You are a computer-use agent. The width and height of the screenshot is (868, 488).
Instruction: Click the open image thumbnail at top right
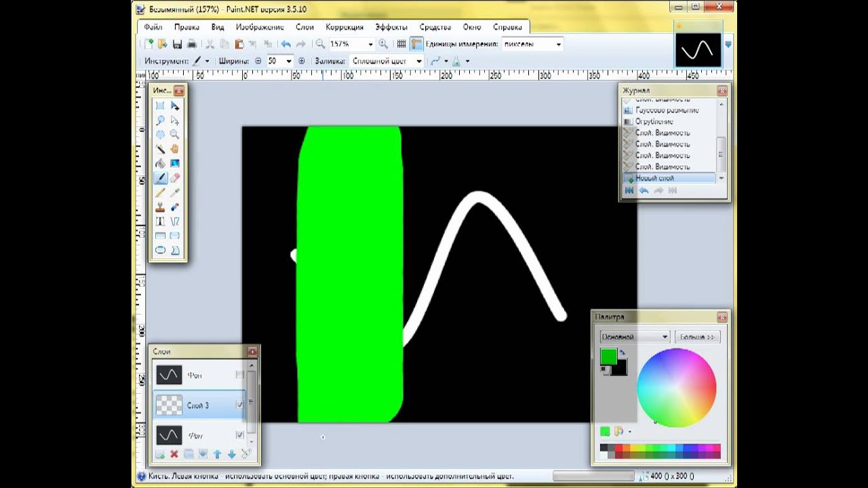(x=698, y=49)
